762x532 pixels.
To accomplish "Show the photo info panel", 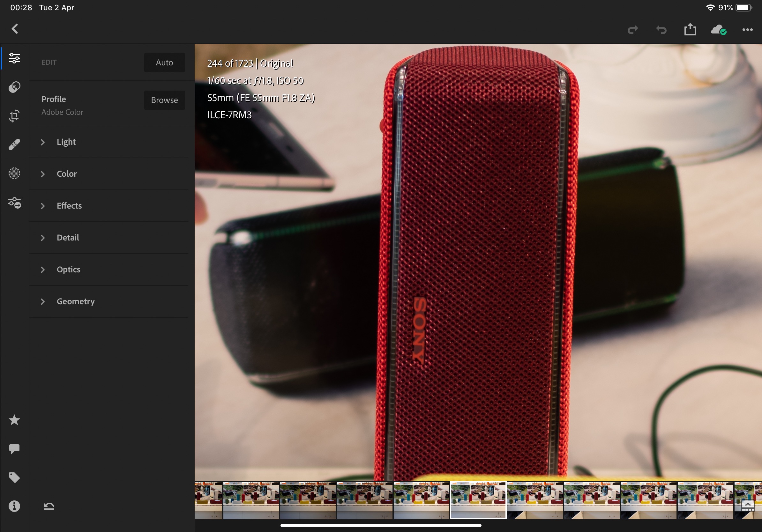I will (14, 506).
